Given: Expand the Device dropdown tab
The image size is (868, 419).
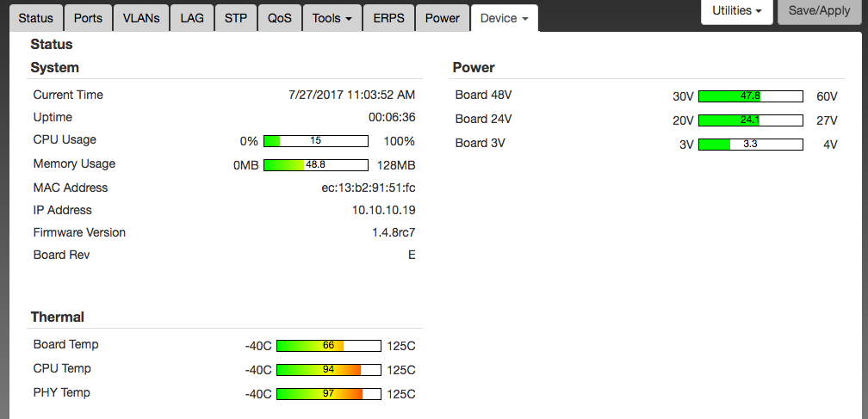Looking at the screenshot, I should click(504, 18).
